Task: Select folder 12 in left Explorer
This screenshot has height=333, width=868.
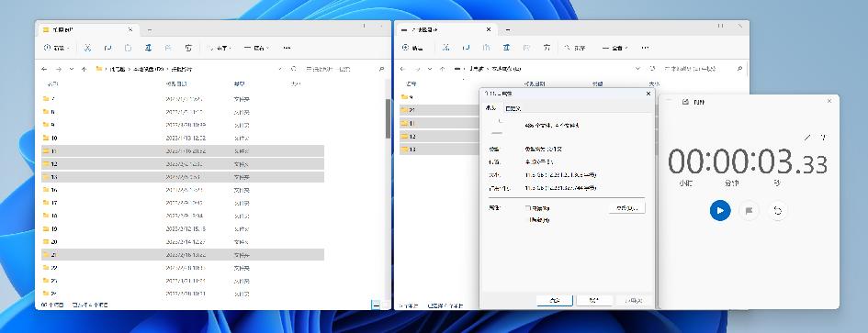Action: [183, 164]
